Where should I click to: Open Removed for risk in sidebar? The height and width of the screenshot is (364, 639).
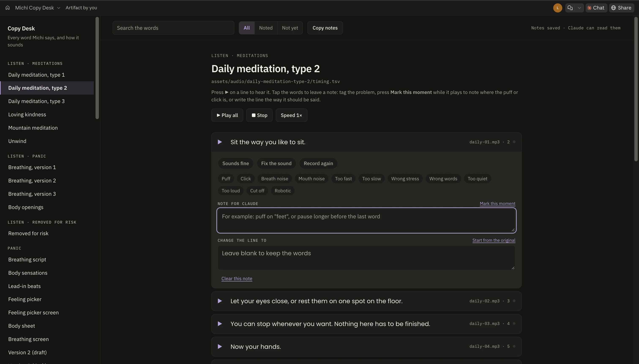47,233
